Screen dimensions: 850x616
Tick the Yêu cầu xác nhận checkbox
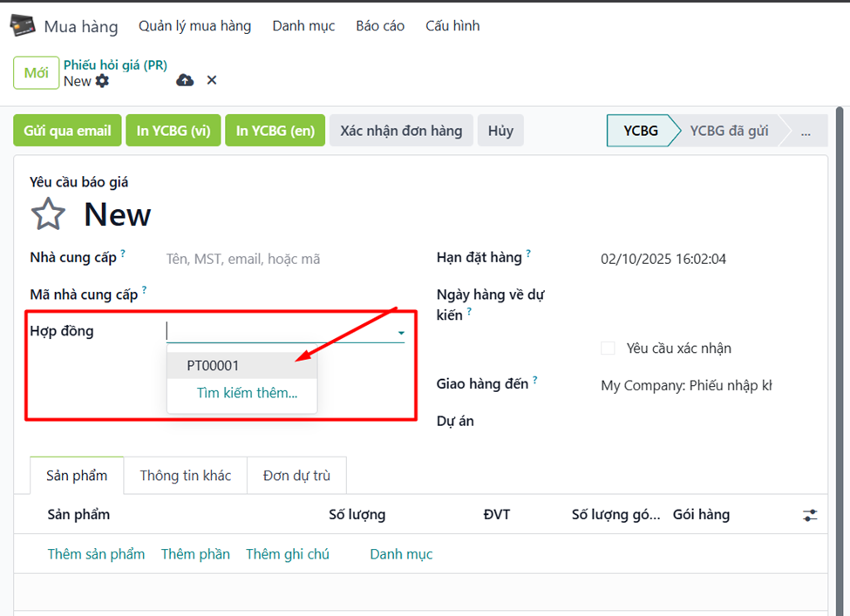[x=608, y=349]
